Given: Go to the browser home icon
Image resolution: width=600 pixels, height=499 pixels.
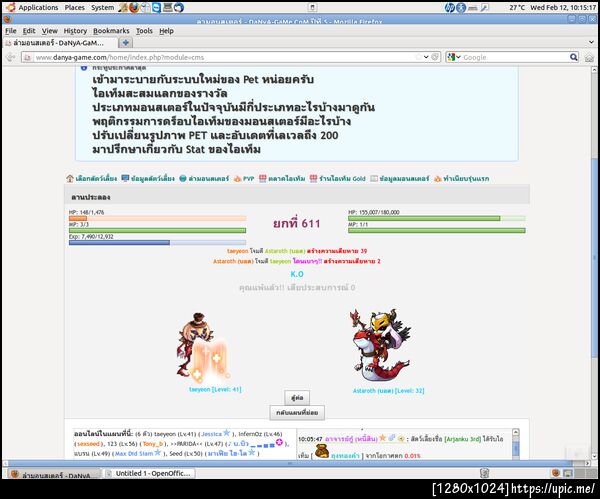Looking at the screenshot, I should click(589, 58).
